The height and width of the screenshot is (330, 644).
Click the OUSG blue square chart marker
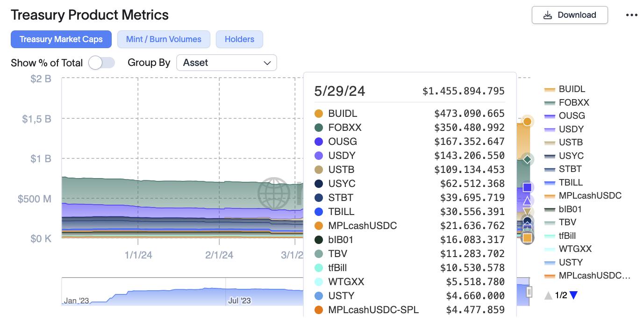pos(527,187)
